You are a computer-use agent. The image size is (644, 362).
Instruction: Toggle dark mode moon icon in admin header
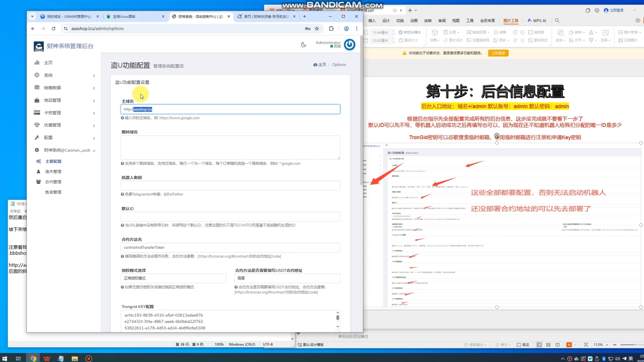pos(303,45)
